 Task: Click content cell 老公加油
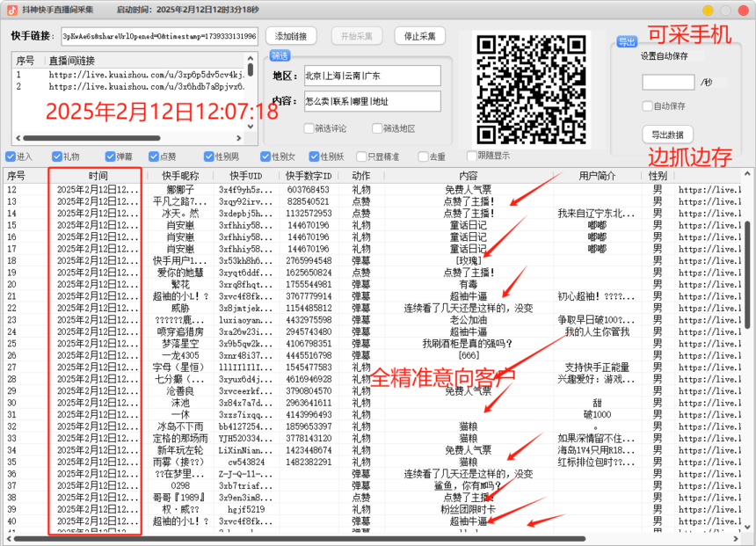pos(469,320)
